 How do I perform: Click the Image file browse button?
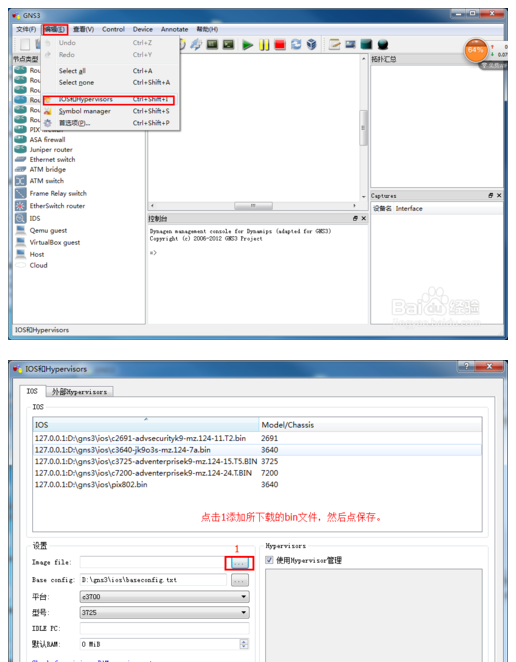coord(239,563)
